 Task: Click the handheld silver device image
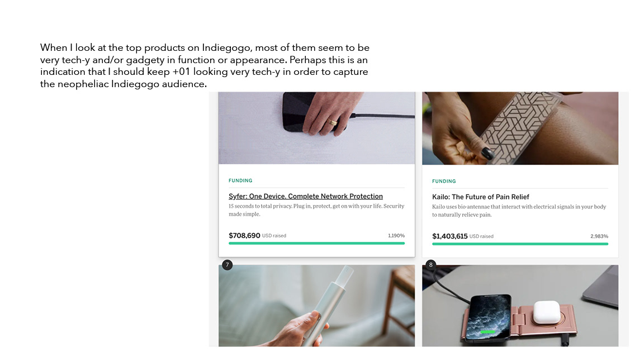(316, 306)
